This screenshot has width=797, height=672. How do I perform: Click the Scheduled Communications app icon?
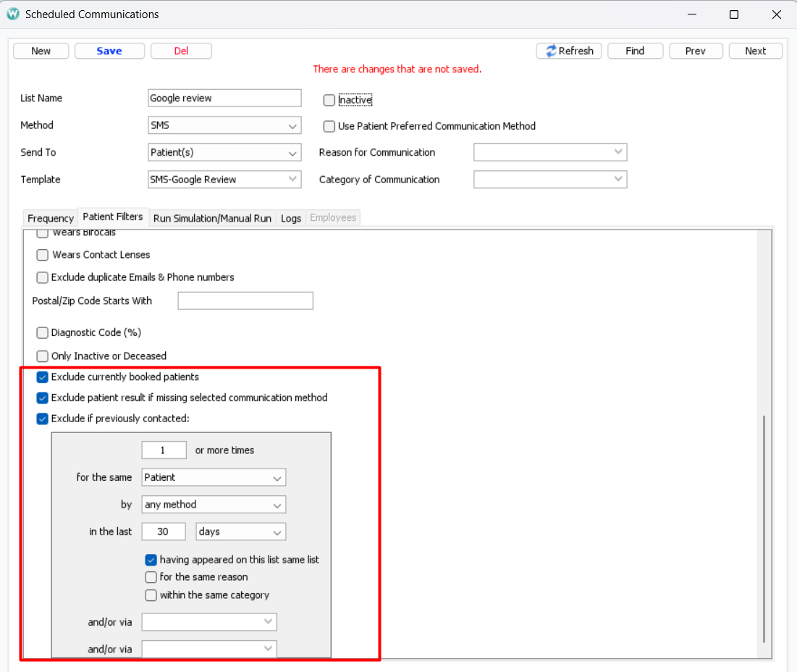13,14
